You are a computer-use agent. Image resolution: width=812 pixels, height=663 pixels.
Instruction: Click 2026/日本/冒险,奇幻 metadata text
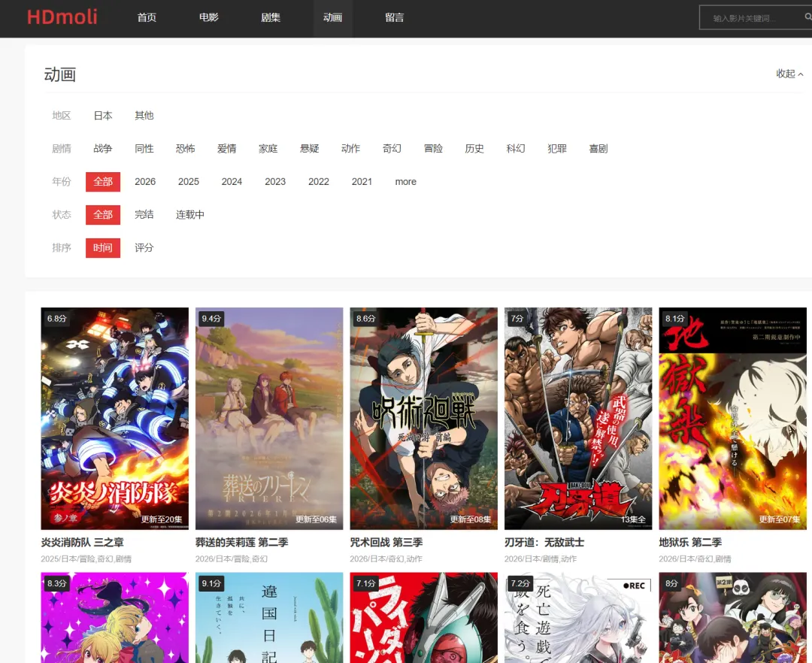tap(232, 559)
